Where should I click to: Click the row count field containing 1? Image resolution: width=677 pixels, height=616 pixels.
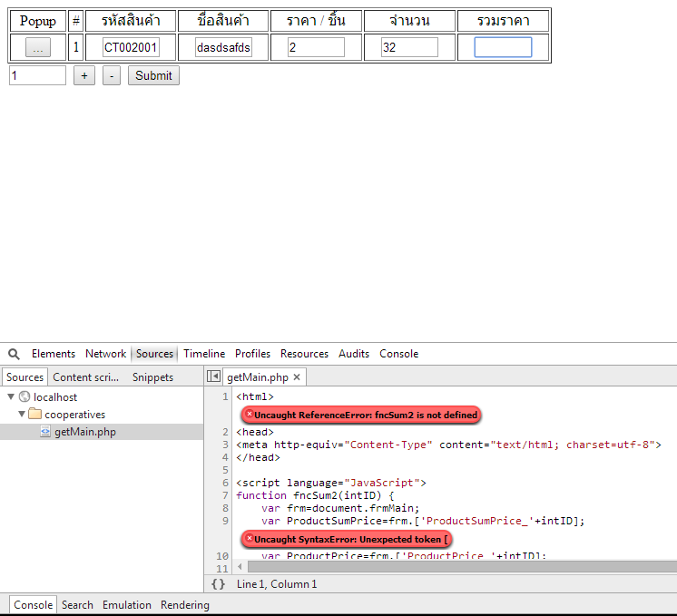pyautogui.click(x=37, y=75)
